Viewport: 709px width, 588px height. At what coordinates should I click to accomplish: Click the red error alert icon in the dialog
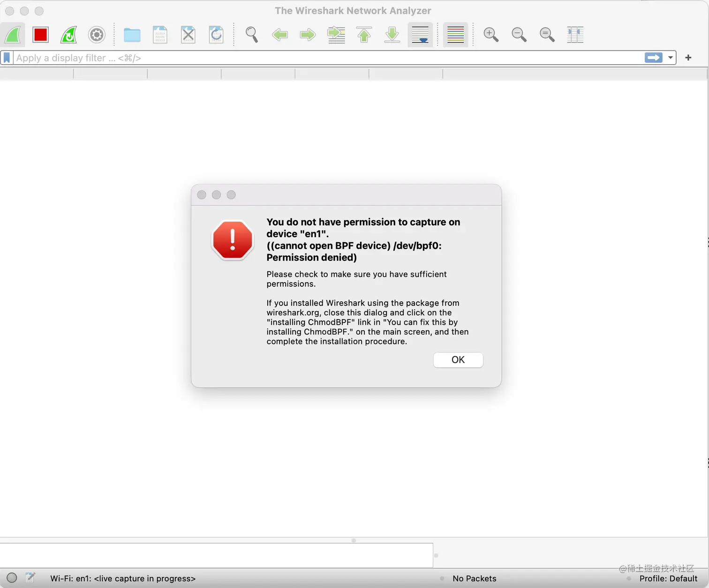[233, 240]
